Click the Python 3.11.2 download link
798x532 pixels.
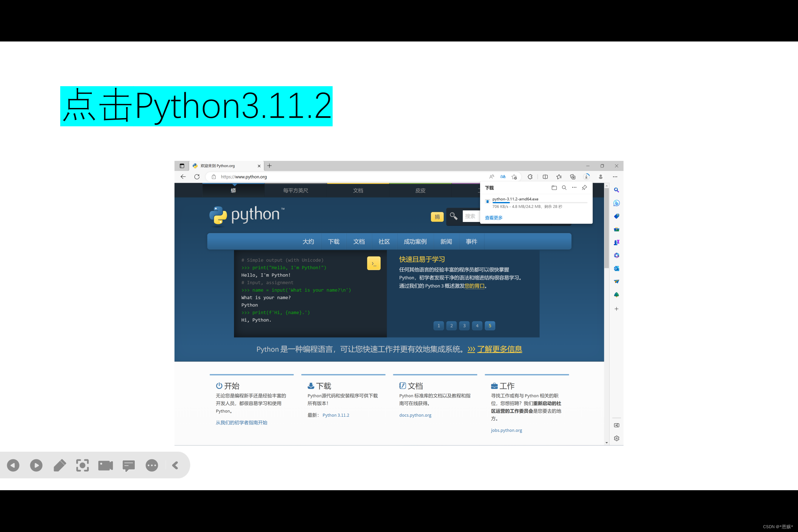click(x=336, y=415)
